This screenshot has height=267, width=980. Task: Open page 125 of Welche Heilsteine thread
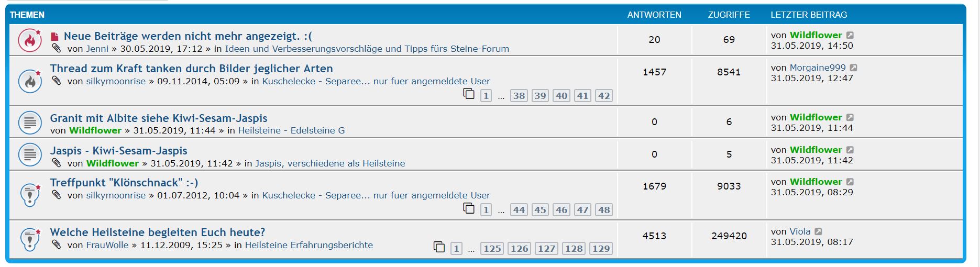point(492,249)
